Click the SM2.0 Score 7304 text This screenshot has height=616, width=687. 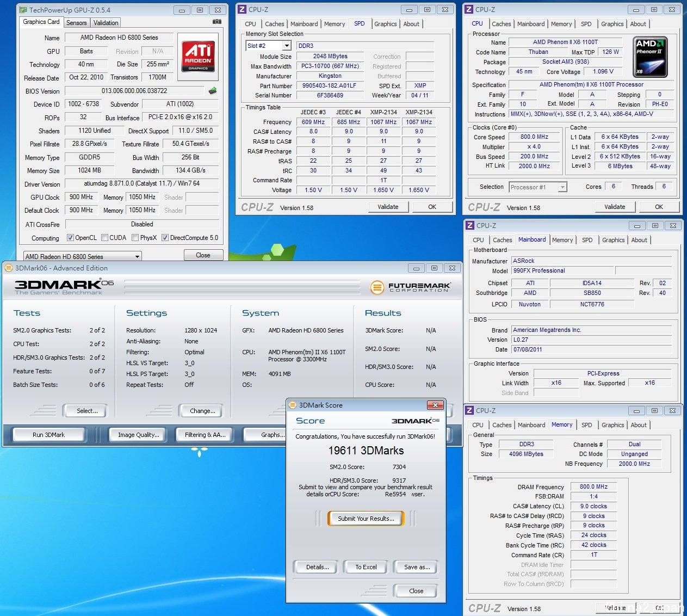[368, 467]
